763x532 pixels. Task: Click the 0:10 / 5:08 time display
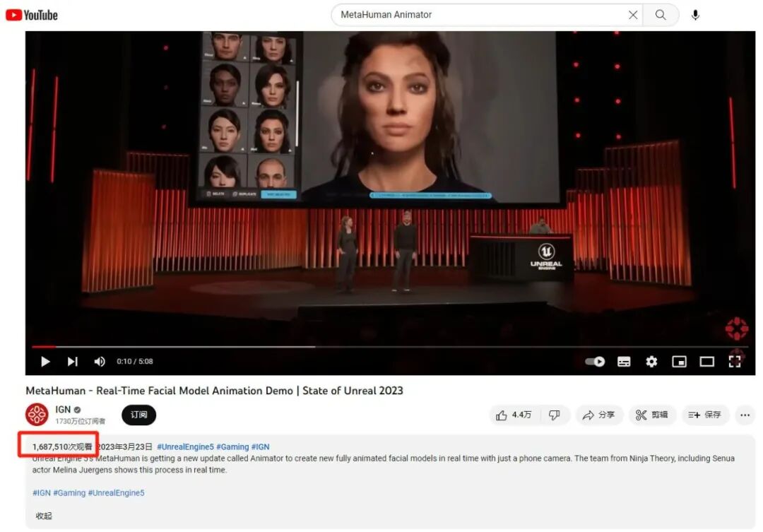pos(135,362)
